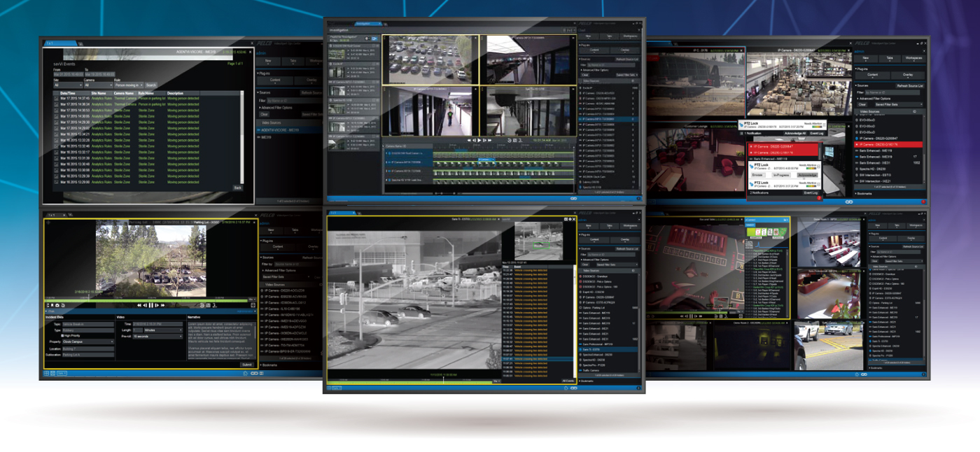Fast forward video in the Parking Lot window
This screenshot has height=452, width=980.
coord(163,305)
